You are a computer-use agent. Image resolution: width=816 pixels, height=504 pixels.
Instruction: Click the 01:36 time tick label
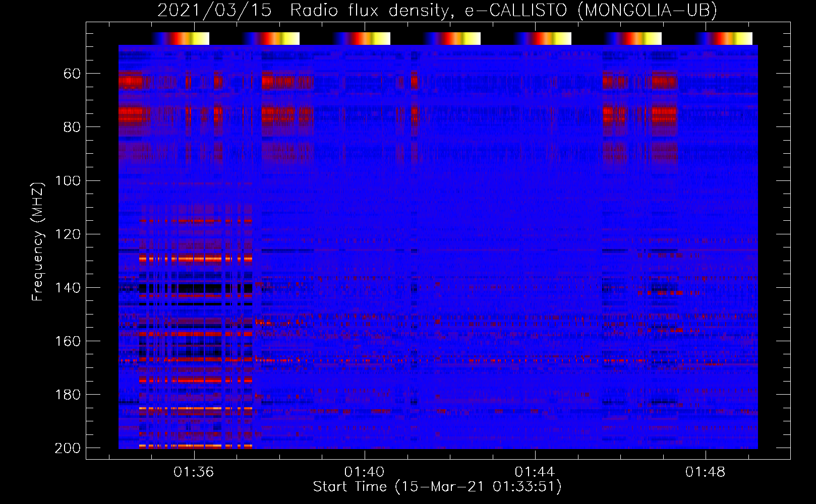coord(194,472)
